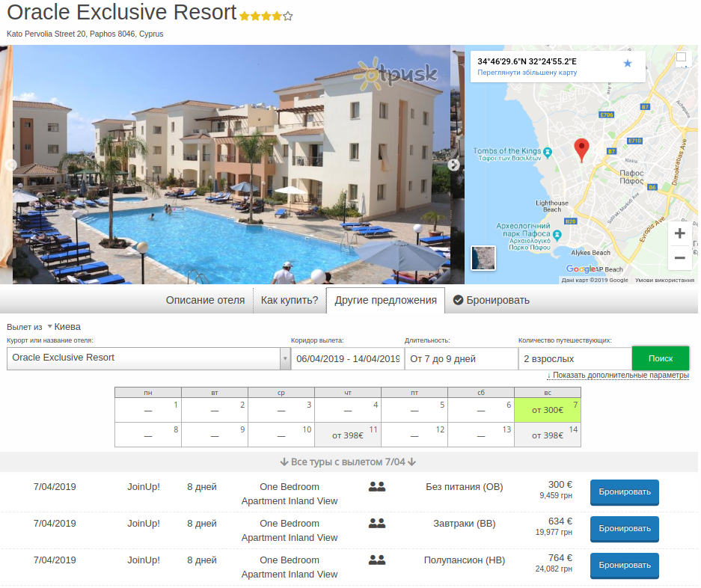Viewport: 701px width, 588px height.
Task: Click two-person icon in 634 € row
Action: coord(377,523)
